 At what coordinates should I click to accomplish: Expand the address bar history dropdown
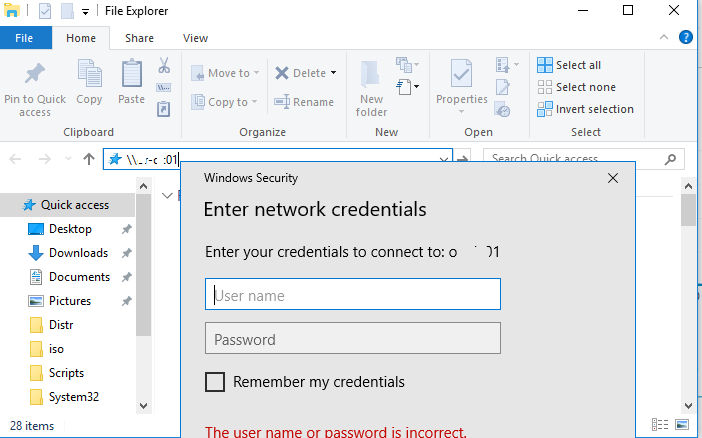coord(444,159)
